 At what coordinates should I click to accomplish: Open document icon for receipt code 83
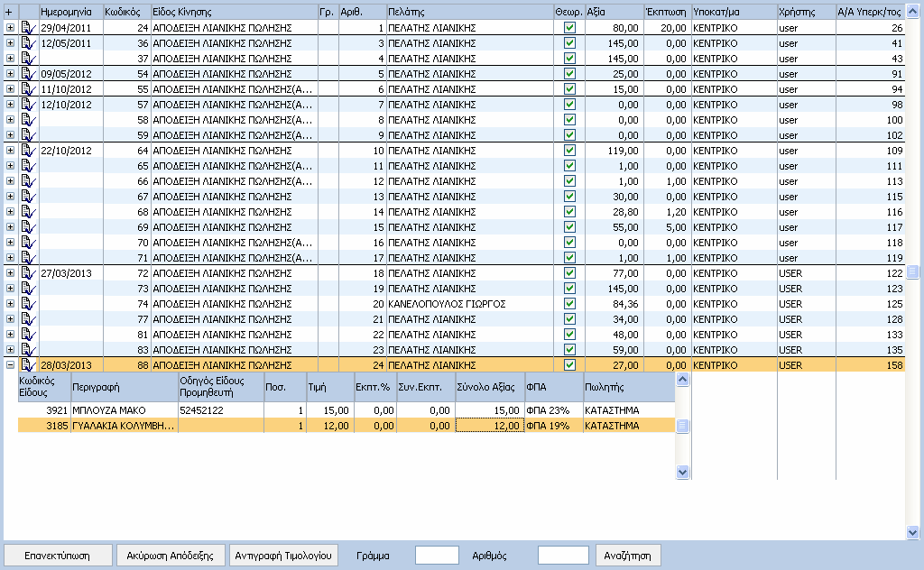click(28, 349)
